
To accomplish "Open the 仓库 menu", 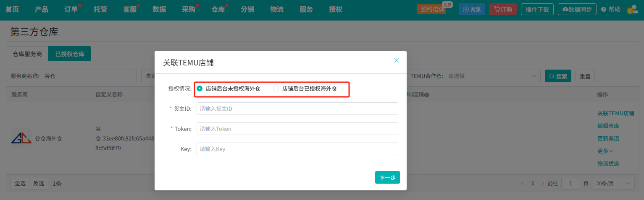I will (218, 9).
